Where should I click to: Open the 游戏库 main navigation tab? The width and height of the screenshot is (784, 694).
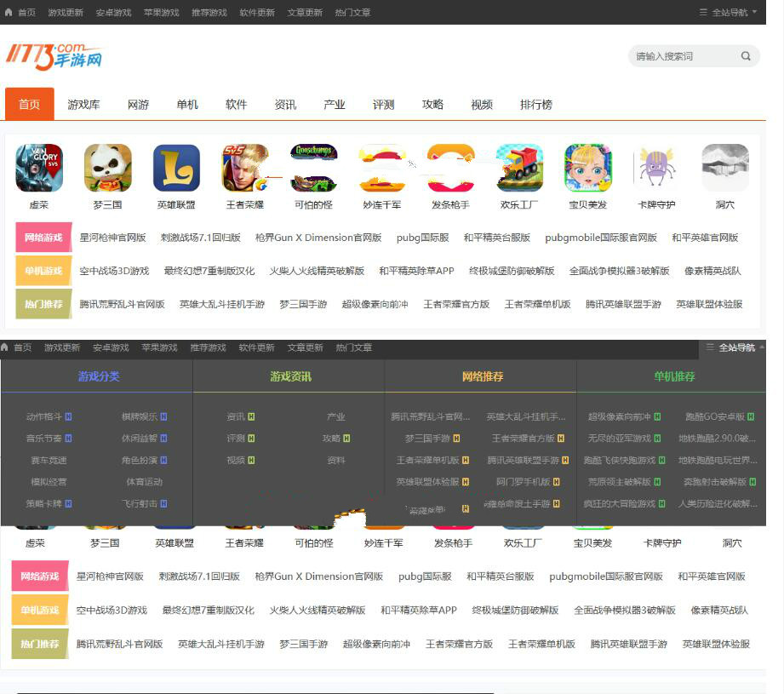[83, 105]
